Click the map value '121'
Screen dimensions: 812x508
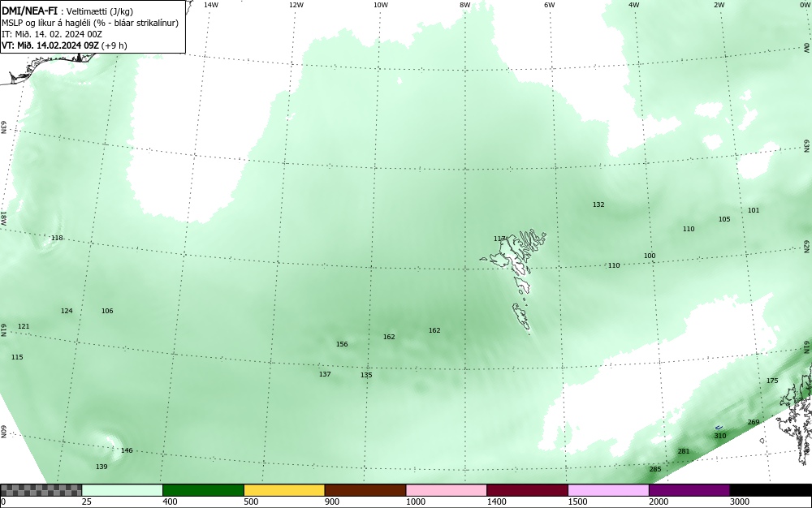[x=24, y=326]
